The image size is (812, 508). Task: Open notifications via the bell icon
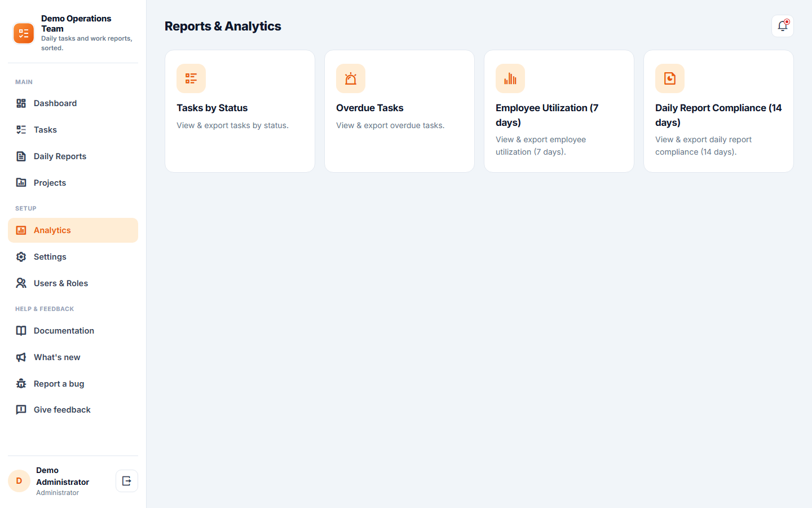click(783, 26)
